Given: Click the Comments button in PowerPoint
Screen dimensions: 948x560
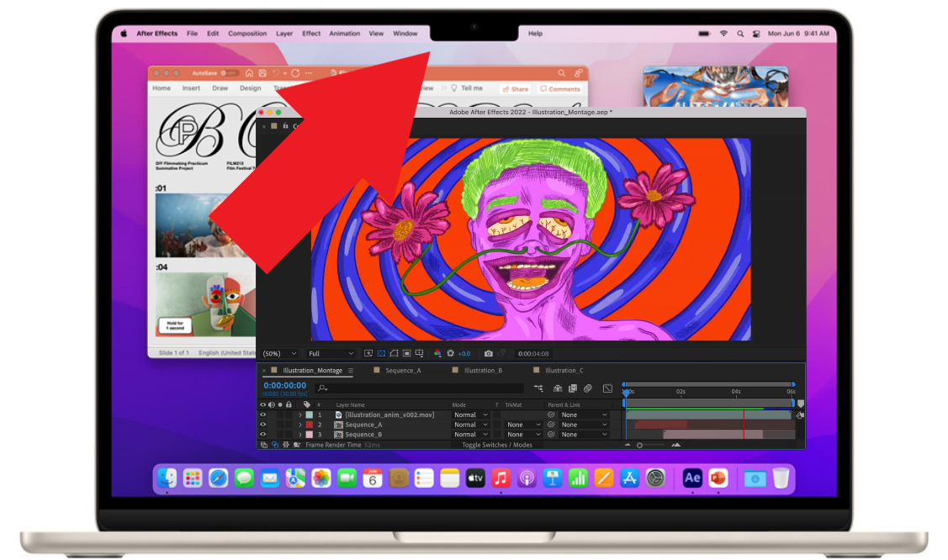Looking at the screenshot, I should [560, 89].
